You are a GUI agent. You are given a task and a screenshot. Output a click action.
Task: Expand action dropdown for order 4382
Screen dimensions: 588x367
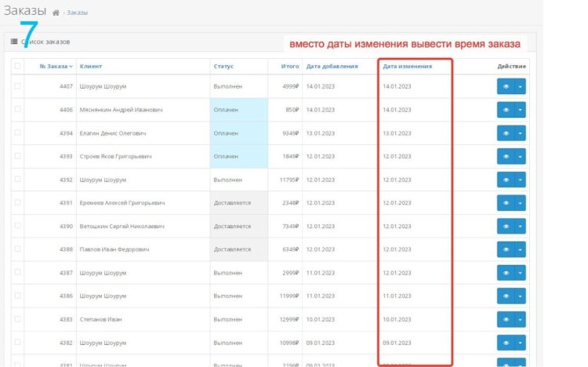521,343
